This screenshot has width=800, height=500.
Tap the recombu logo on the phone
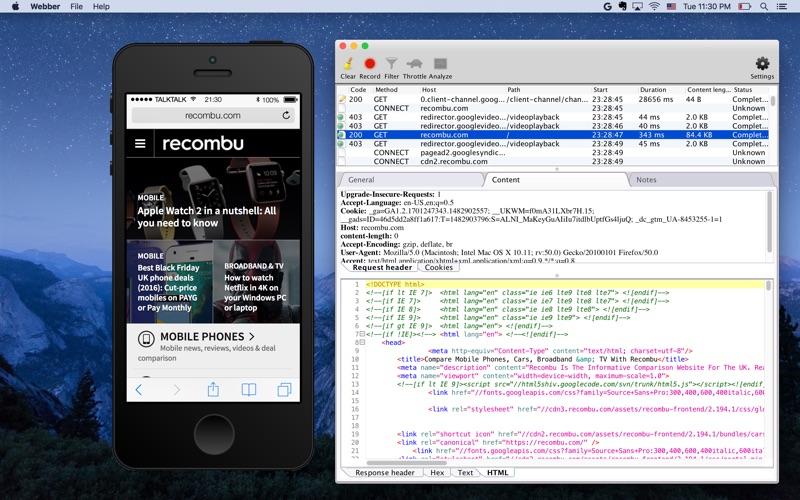[x=203, y=144]
